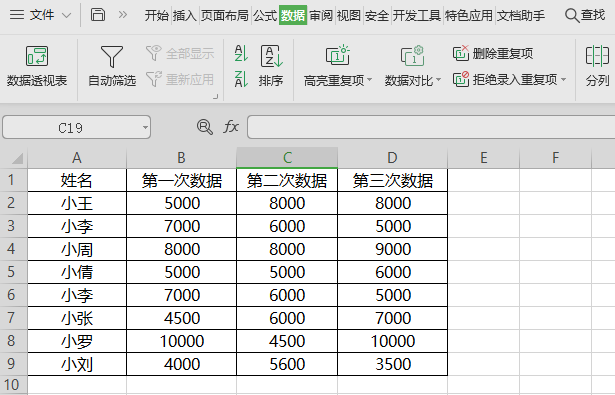Switch to the 视图 tab

349,15
